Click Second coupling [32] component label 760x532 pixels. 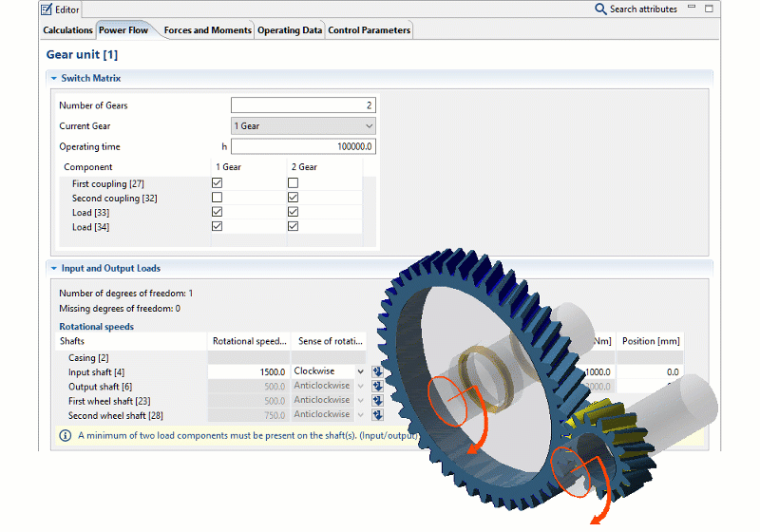pos(114,199)
